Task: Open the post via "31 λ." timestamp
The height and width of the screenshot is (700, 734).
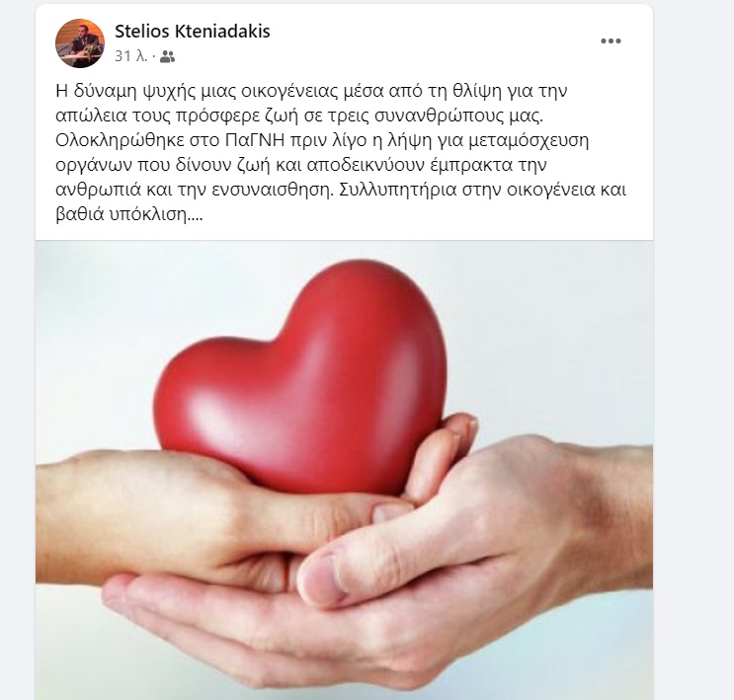Action: point(131,56)
